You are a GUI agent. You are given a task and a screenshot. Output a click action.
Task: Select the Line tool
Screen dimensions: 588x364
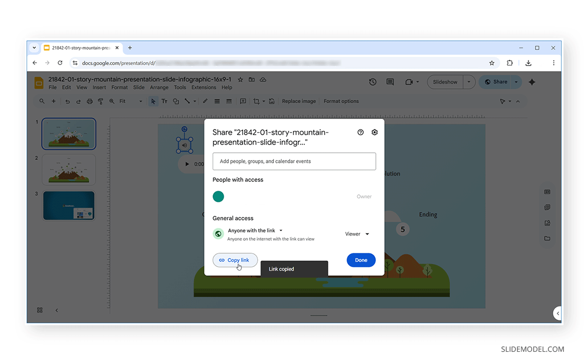click(x=188, y=101)
